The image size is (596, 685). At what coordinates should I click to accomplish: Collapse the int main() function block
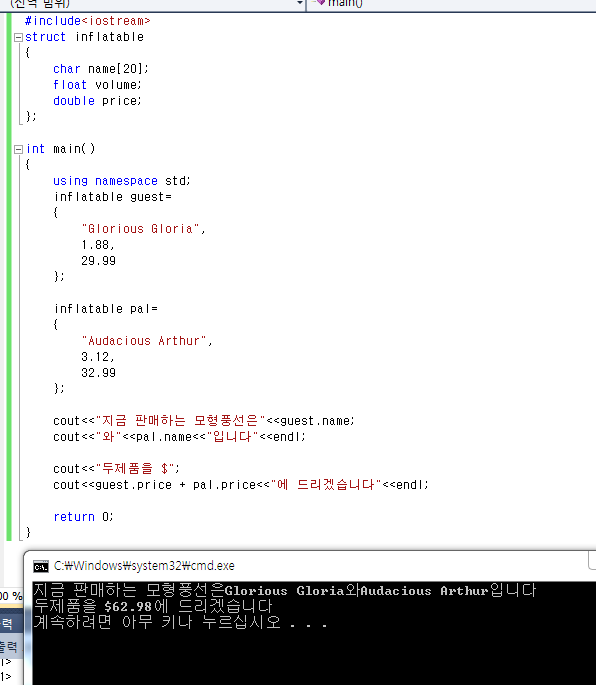[18, 149]
